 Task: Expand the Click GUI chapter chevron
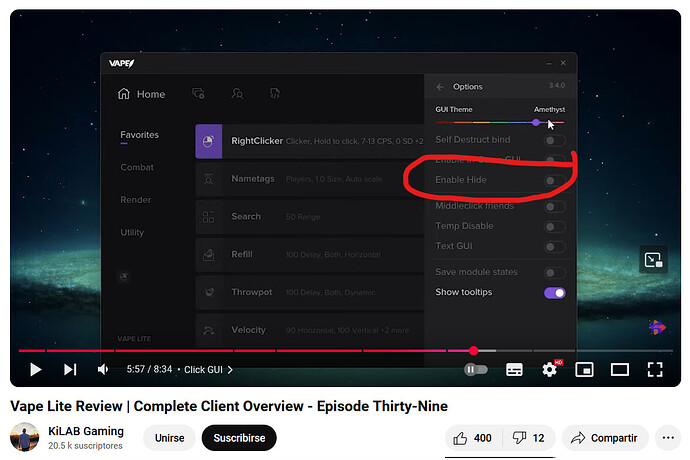tap(230, 370)
